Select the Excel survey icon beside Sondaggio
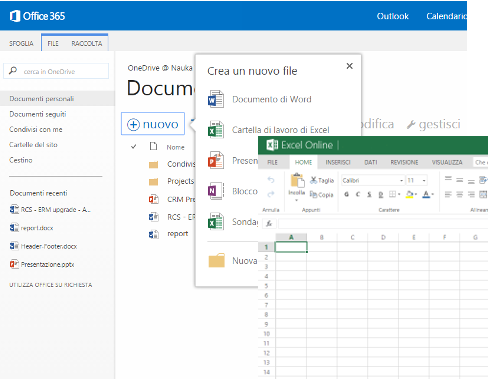Image resolution: width=488 pixels, height=379 pixels. point(216,222)
